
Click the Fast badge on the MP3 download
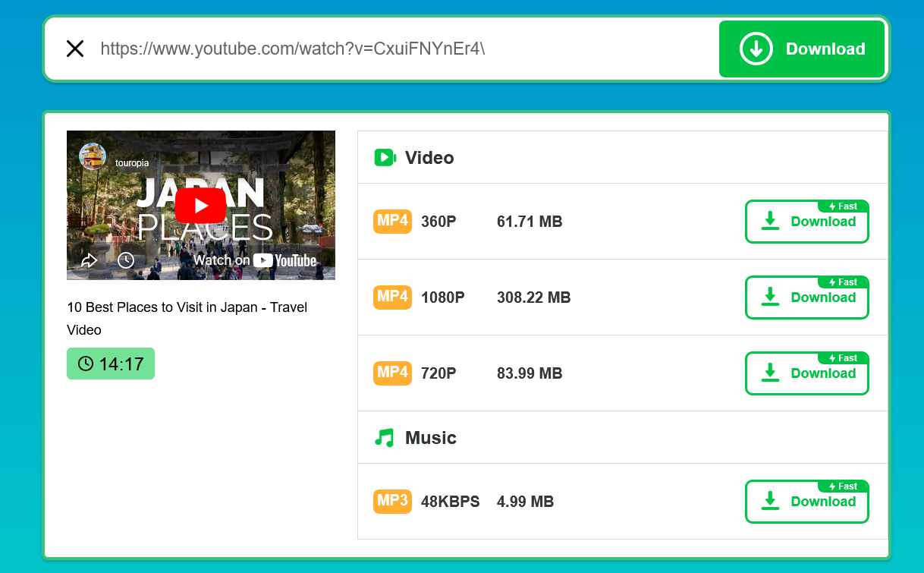click(x=843, y=486)
